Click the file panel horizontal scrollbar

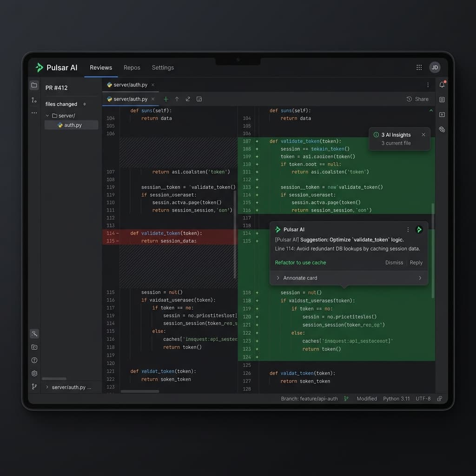tap(54, 379)
